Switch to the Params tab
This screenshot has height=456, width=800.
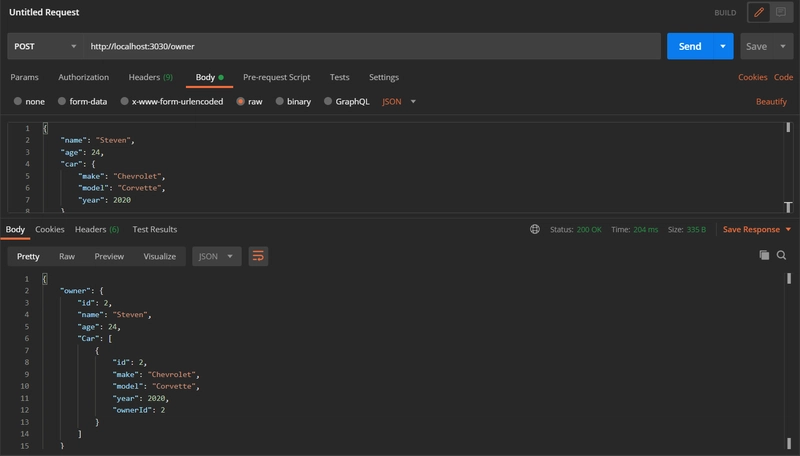tap(24, 77)
